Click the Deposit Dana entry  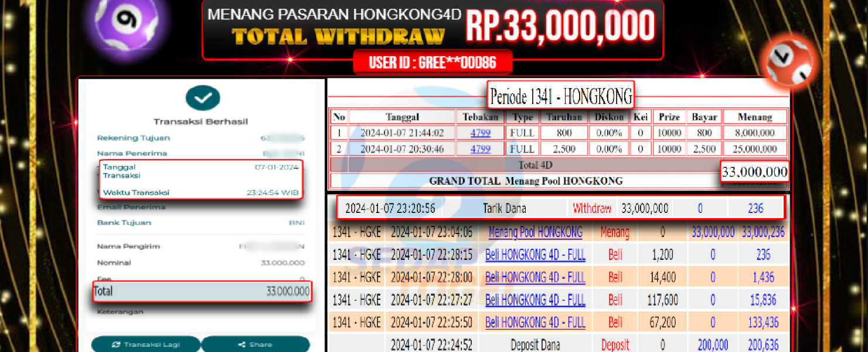coord(535,345)
